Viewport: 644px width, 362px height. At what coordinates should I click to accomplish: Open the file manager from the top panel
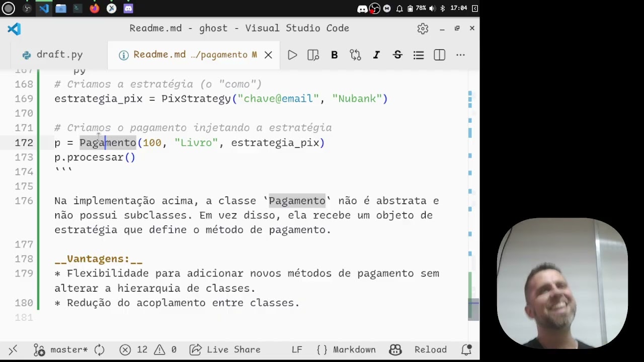[x=61, y=8]
